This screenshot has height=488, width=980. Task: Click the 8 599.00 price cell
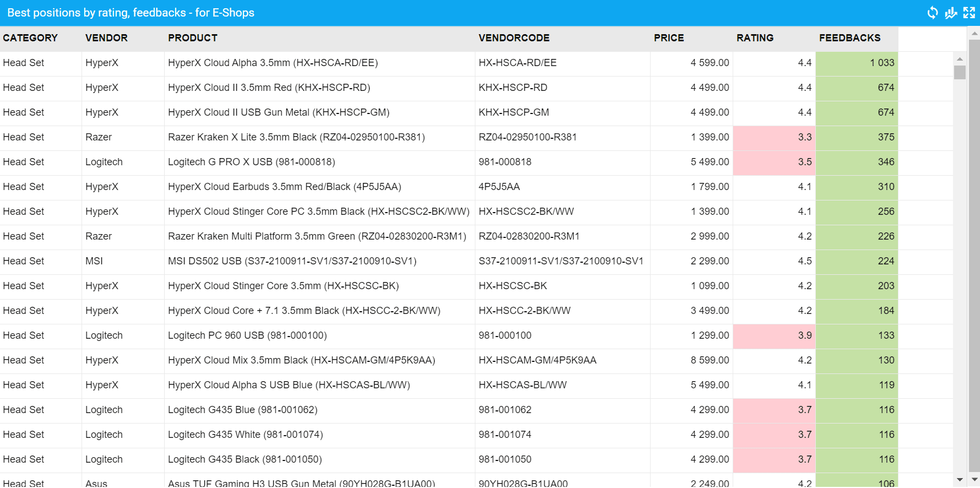tap(710, 360)
